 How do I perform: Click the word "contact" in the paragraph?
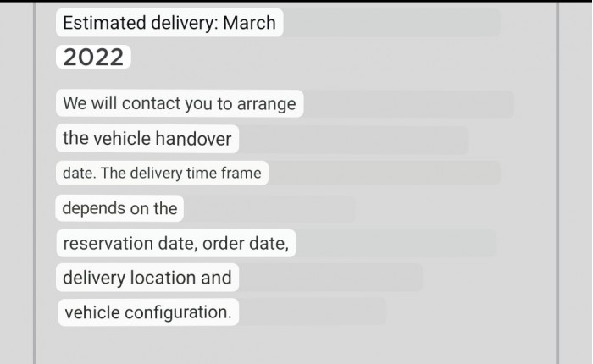tap(150, 104)
